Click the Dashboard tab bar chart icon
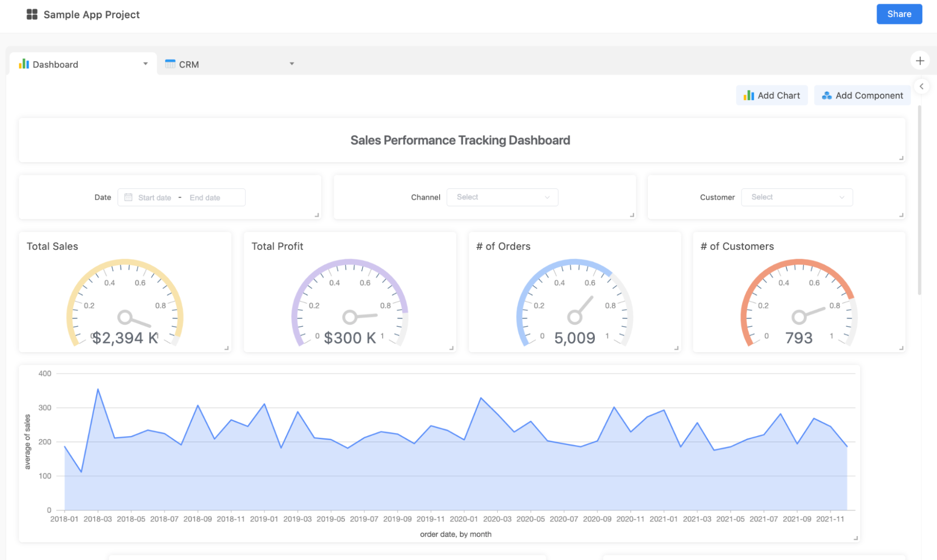Screen dimensions: 937x560 click(x=24, y=64)
